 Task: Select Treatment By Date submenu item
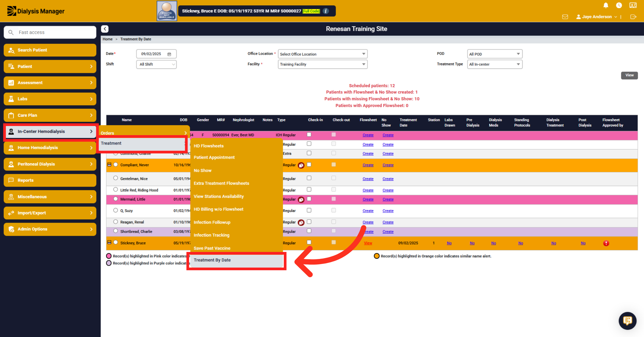236,260
